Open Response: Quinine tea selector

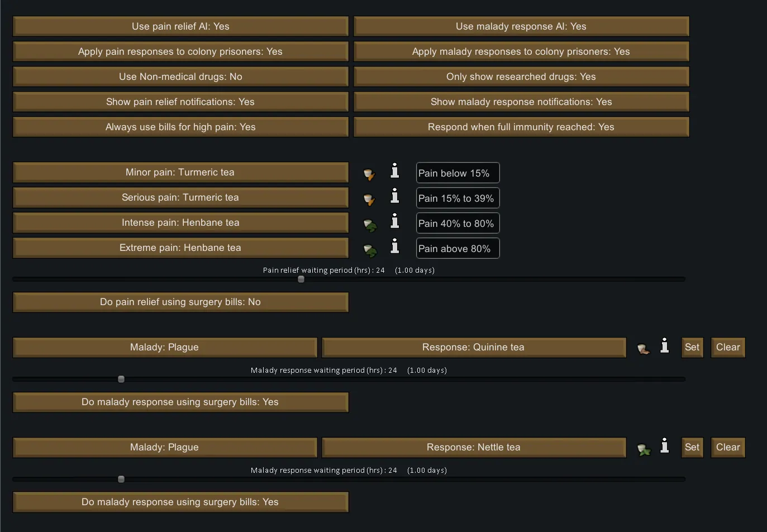(x=473, y=347)
